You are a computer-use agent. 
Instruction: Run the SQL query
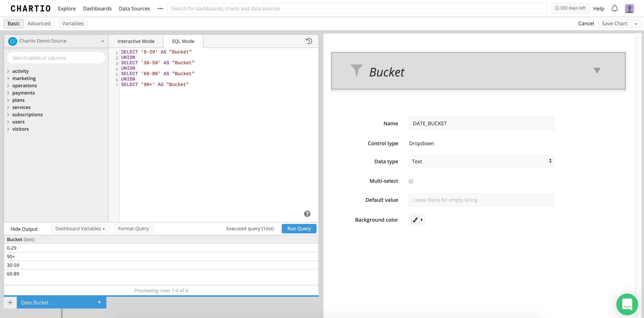[299, 228]
